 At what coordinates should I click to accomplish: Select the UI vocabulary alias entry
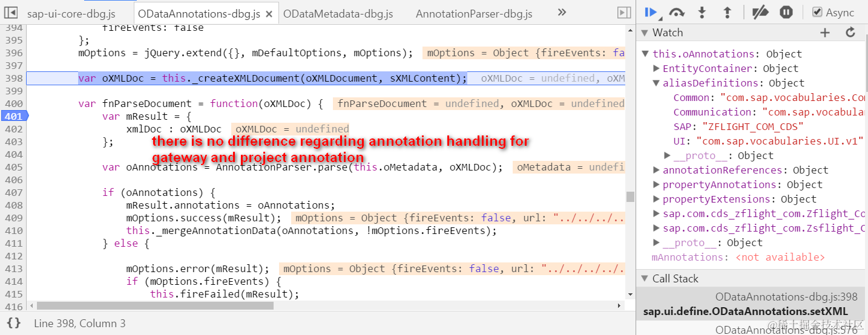pos(768,141)
